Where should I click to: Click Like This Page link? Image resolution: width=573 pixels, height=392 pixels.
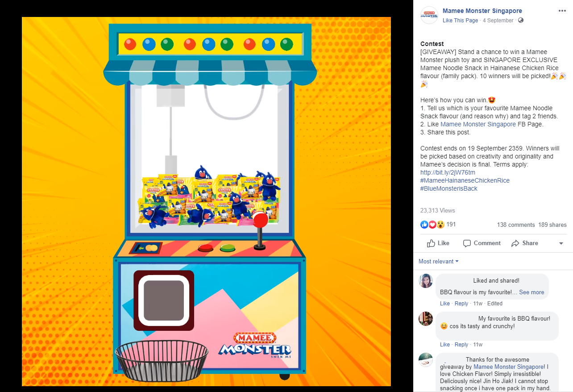tap(460, 21)
